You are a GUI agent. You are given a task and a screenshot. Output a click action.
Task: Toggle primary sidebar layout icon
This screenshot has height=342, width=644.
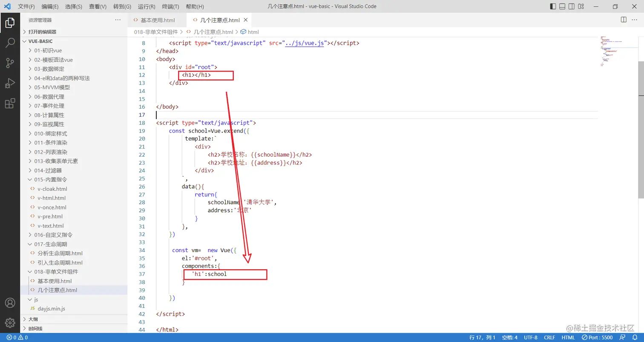pos(553,6)
